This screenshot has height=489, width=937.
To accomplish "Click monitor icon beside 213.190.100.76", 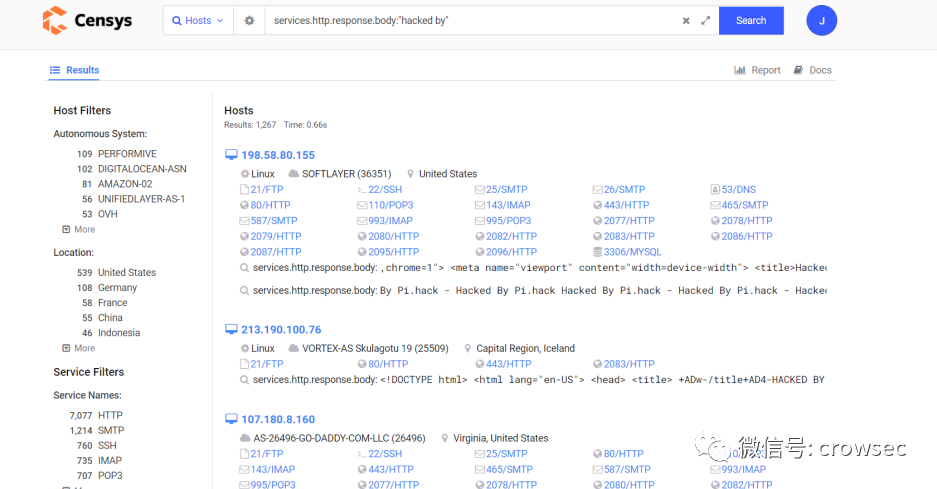I will (x=231, y=329).
